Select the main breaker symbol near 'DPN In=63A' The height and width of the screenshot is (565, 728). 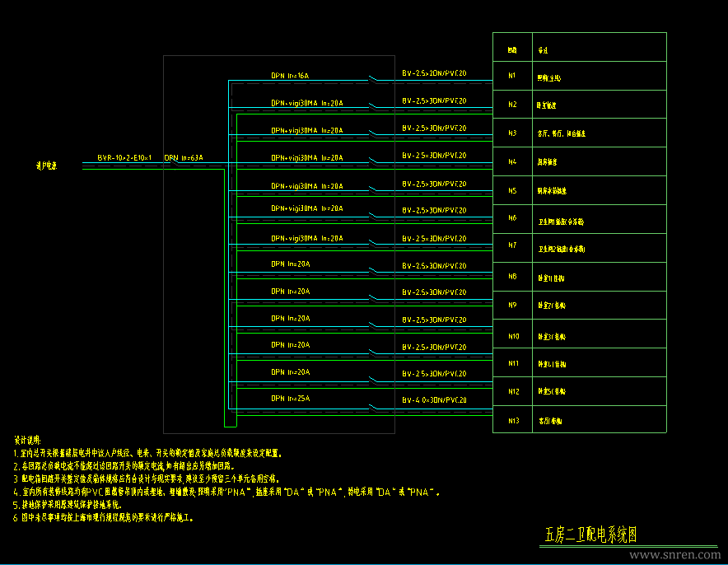coord(174,161)
